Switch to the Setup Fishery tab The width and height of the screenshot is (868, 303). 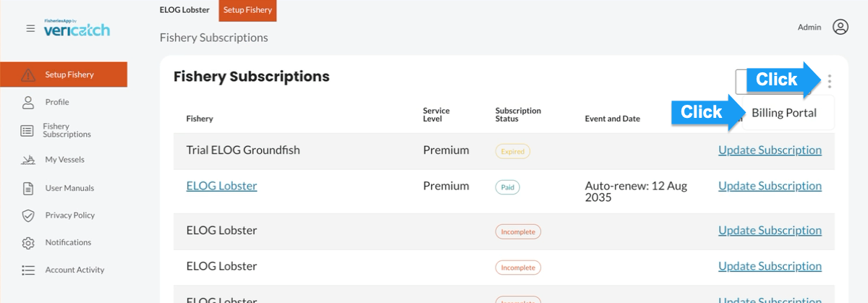tap(247, 10)
